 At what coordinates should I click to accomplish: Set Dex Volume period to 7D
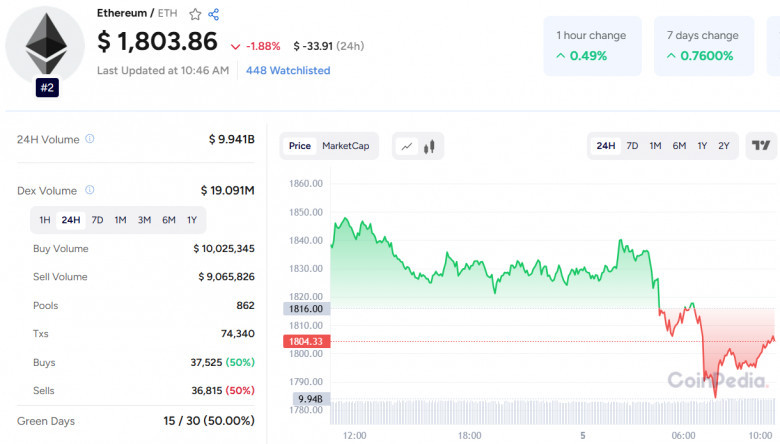[98, 220]
